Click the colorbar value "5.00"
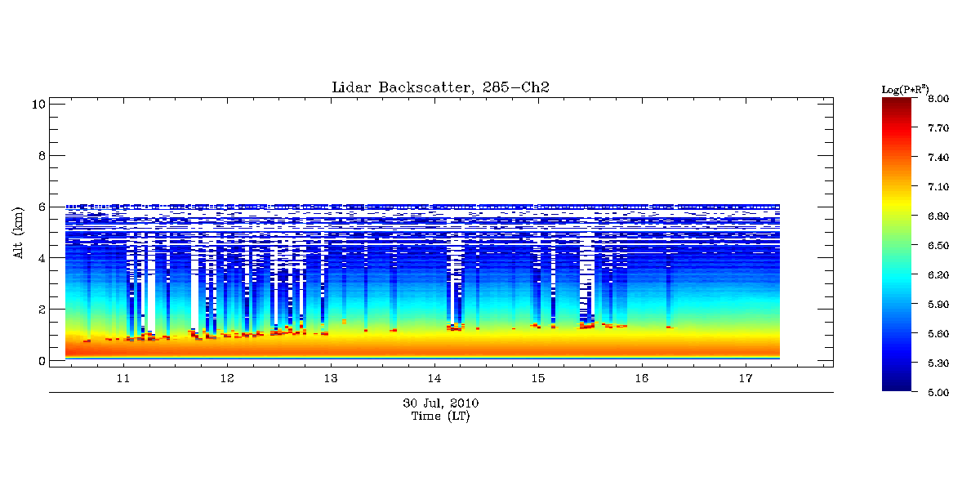Image resolution: width=980 pixels, height=490 pixels. [939, 393]
